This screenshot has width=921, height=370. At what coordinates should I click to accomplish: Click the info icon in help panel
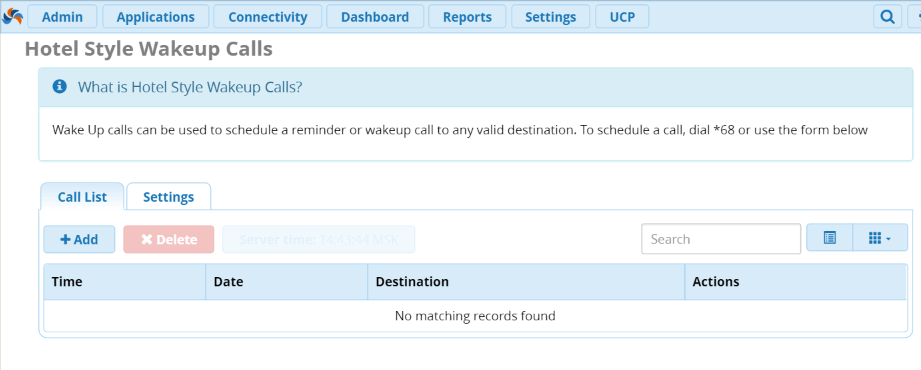pos(59,87)
